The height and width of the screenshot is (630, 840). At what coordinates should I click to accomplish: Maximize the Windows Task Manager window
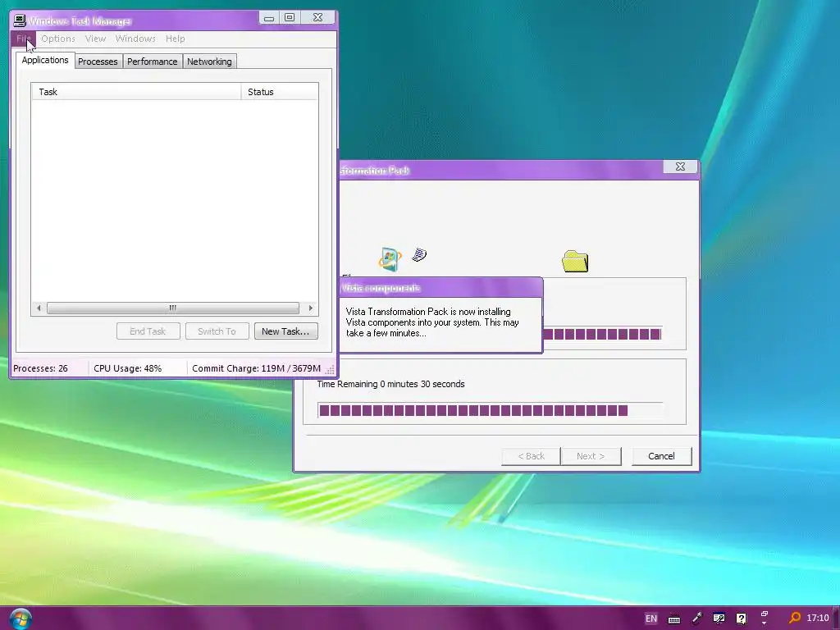pyautogui.click(x=290, y=18)
